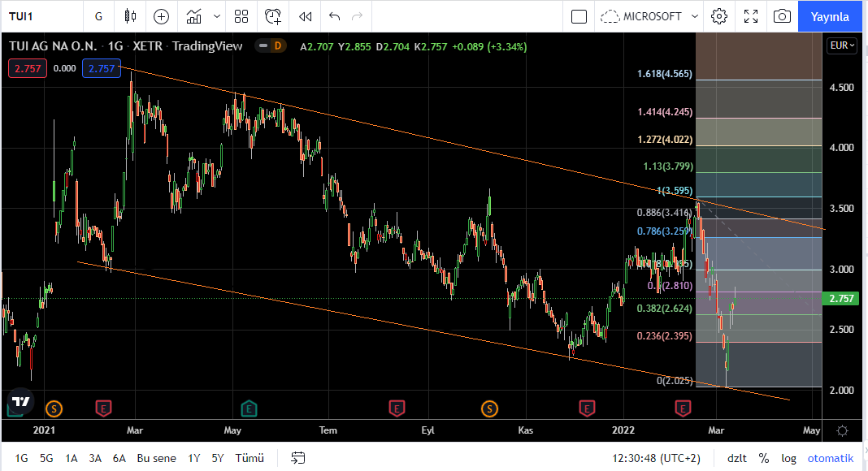This screenshot has height=471, width=868.
Task: Select the 1.618(4.565) Fibonacci level label
Action: click(x=664, y=74)
